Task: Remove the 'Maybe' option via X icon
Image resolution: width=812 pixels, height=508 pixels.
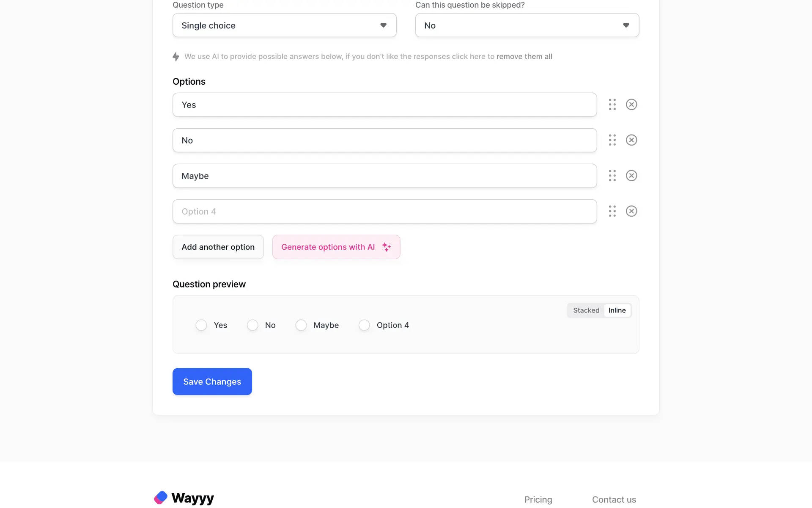Action: (x=631, y=176)
